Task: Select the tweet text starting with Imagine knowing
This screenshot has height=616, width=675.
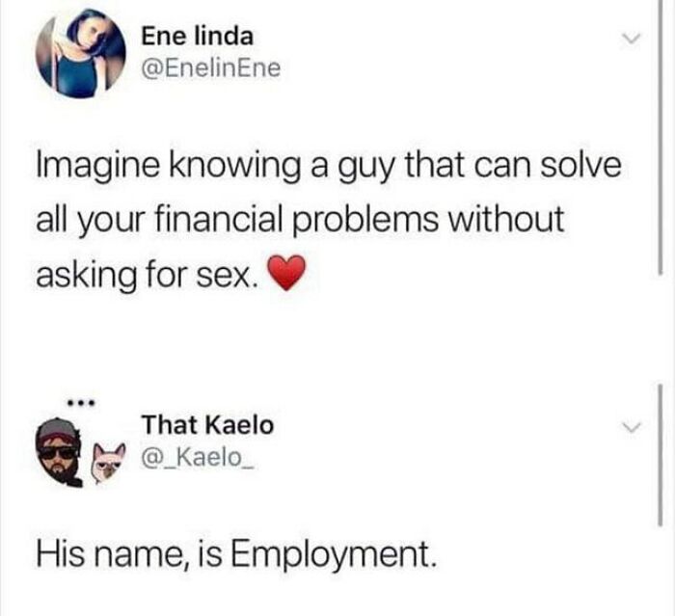Action: [329, 220]
